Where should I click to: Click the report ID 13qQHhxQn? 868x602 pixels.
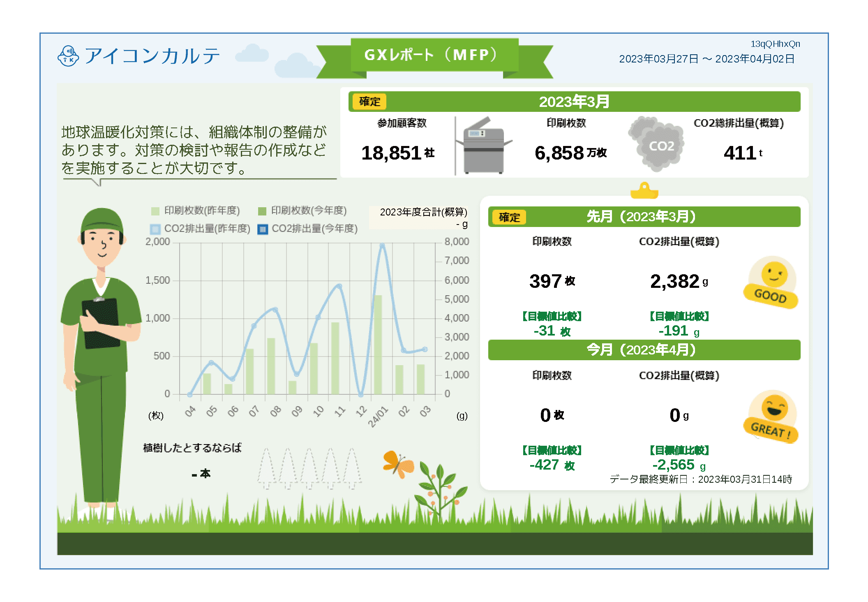tap(775, 44)
